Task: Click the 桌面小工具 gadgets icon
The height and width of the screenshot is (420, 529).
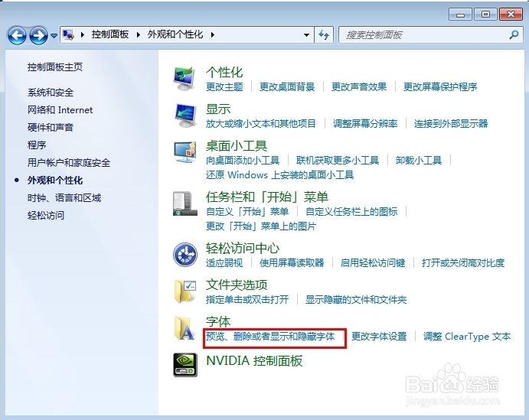Action: pos(185,153)
